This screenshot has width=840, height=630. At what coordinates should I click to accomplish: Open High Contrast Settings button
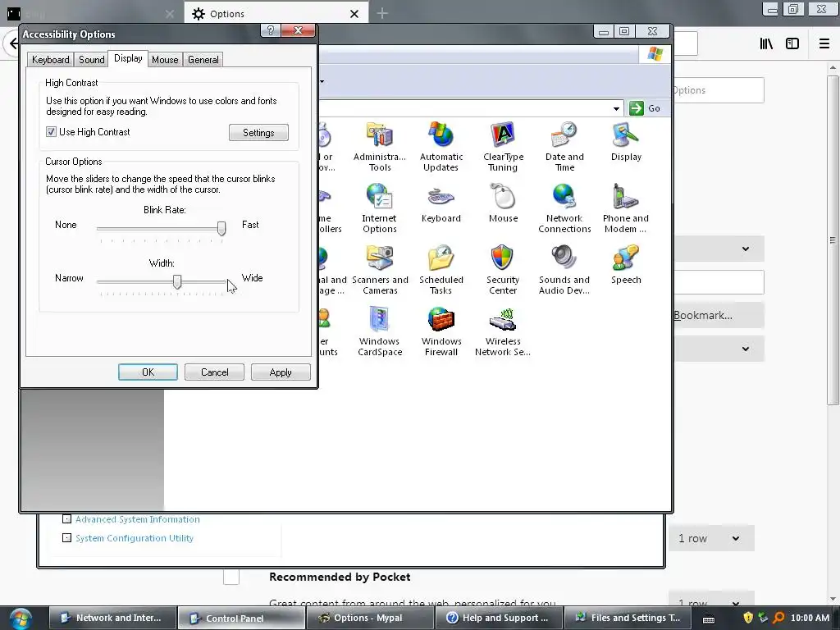(258, 133)
